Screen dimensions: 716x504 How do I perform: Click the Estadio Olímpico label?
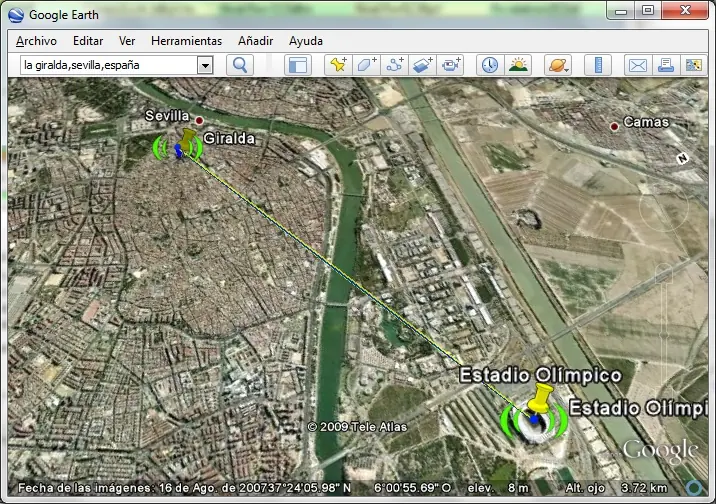point(540,375)
